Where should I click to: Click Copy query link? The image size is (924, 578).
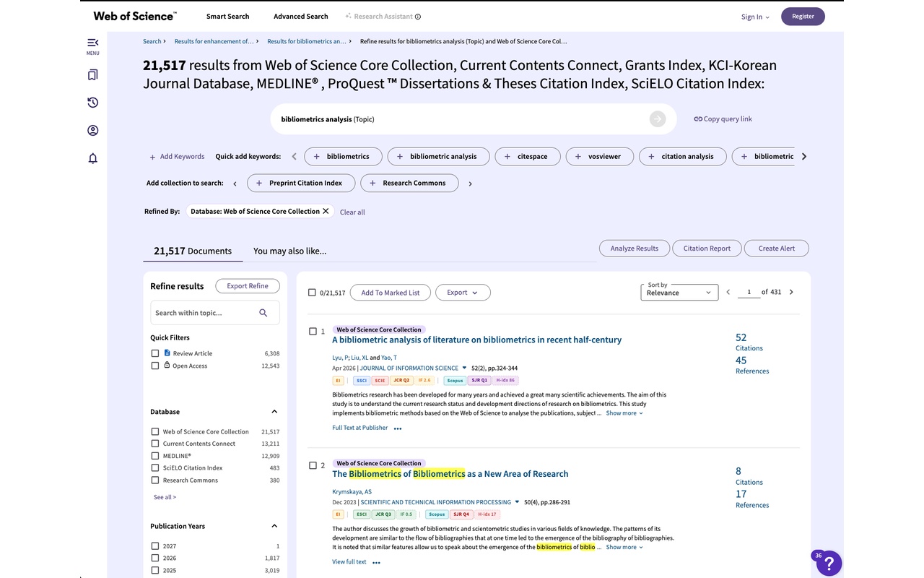tap(723, 119)
